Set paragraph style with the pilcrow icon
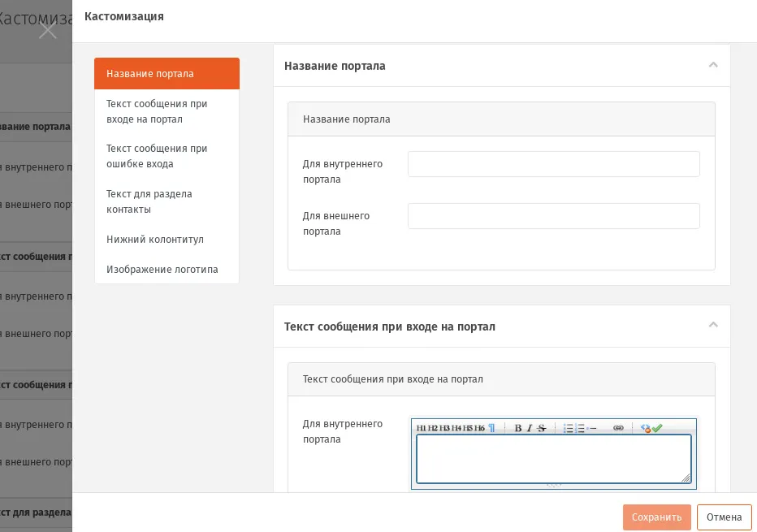Screen dimensions: 757x532 (x=491, y=428)
